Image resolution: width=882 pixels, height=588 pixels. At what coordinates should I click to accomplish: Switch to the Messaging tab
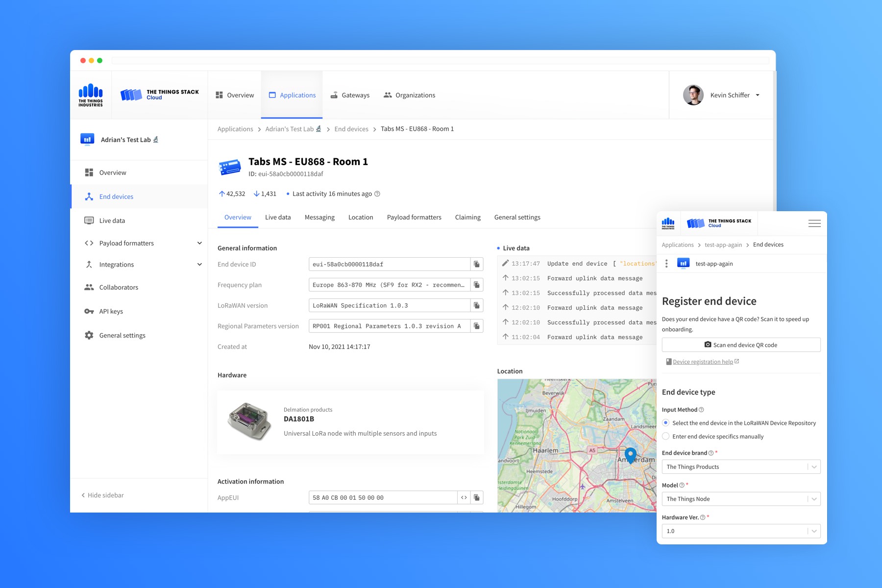[x=319, y=218]
